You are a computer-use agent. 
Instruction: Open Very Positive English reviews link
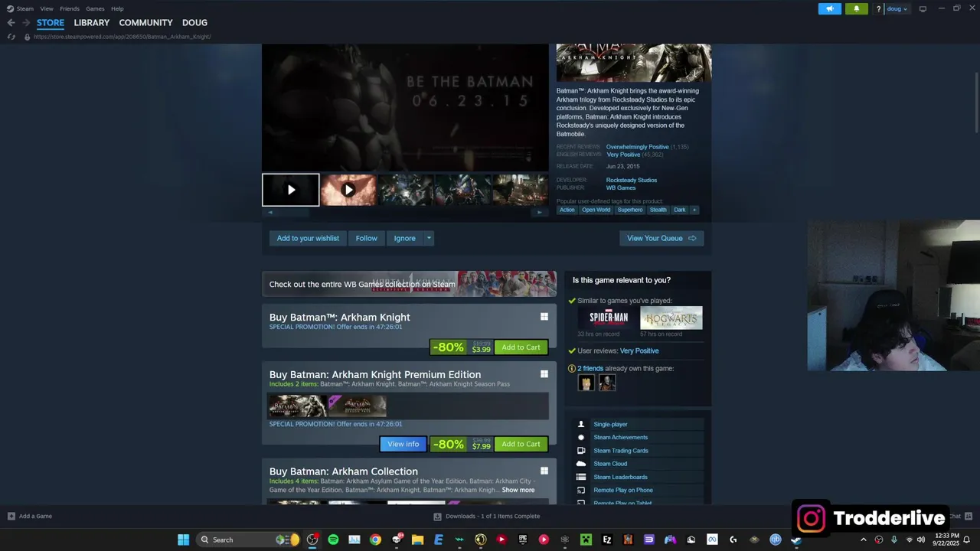pyautogui.click(x=623, y=155)
